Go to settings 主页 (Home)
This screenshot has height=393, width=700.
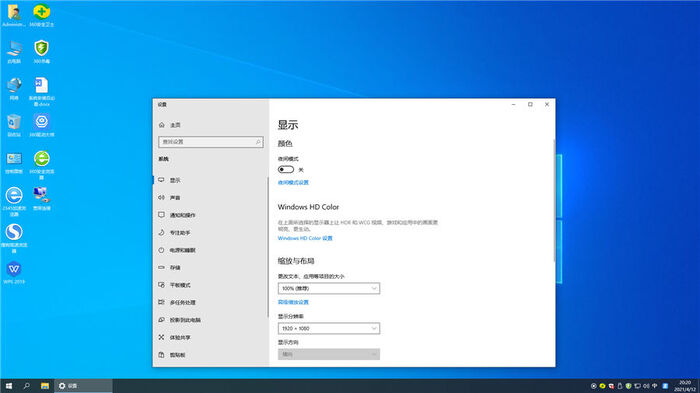point(210,125)
